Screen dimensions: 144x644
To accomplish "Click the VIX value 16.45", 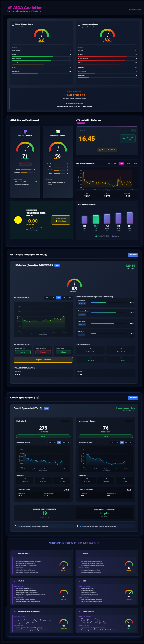I will click(87, 138).
